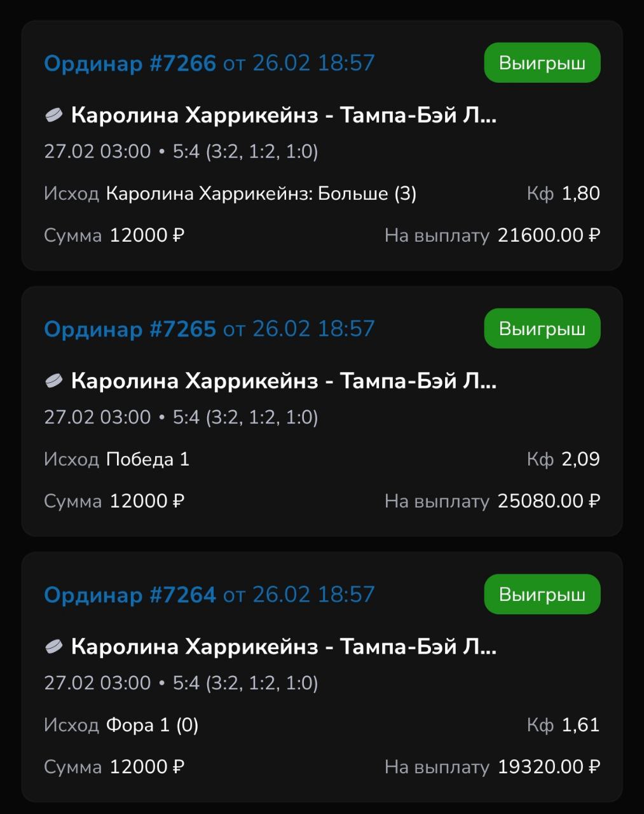
Task: Click the outcome 'Победа 1'
Action: [147, 459]
